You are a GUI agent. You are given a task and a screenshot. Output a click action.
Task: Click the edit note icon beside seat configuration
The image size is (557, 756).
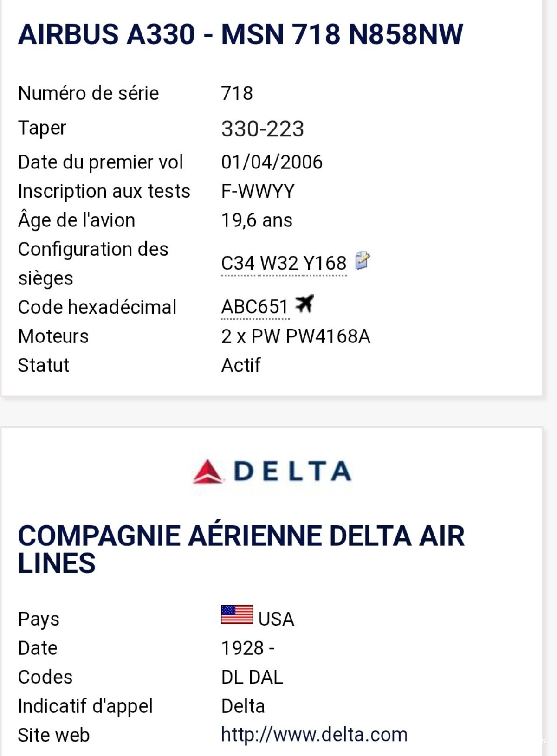click(362, 260)
